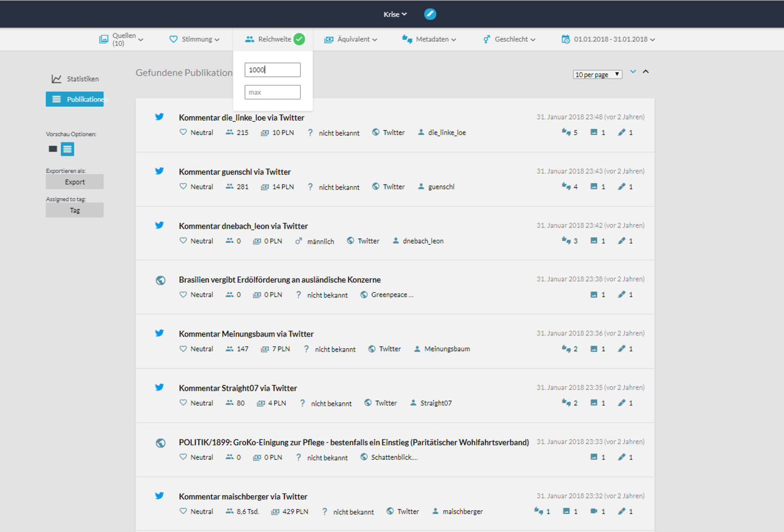Select the list view preview option icon
Viewport: 784px width, 532px height.
click(x=67, y=149)
